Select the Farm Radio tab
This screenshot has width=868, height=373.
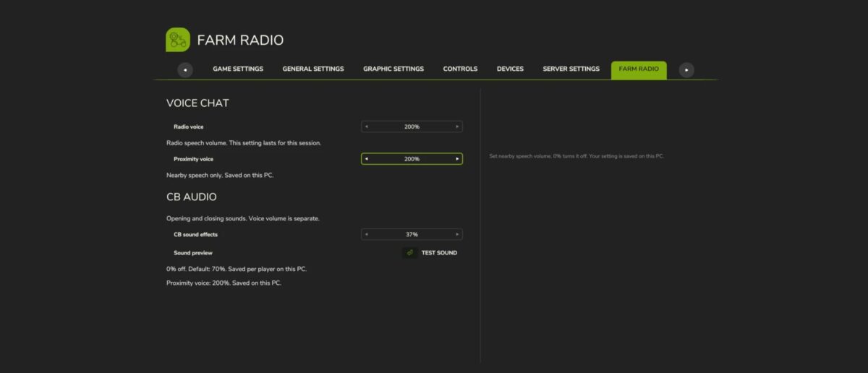coord(639,69)
